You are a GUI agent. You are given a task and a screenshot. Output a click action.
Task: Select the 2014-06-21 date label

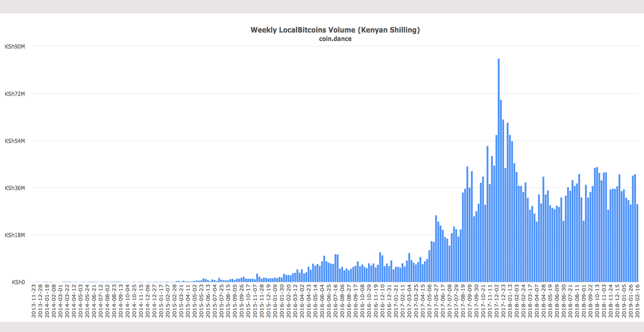(x=94, y=301)
